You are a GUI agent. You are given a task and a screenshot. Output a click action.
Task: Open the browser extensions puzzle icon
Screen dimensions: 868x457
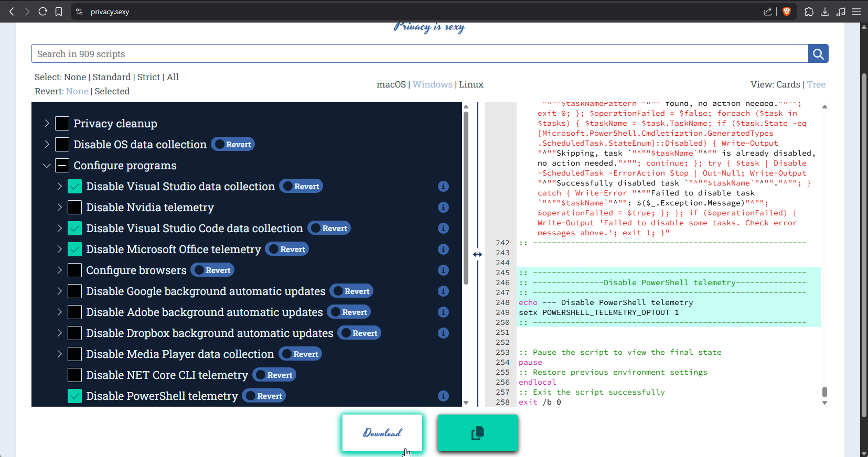coord(809,12)
